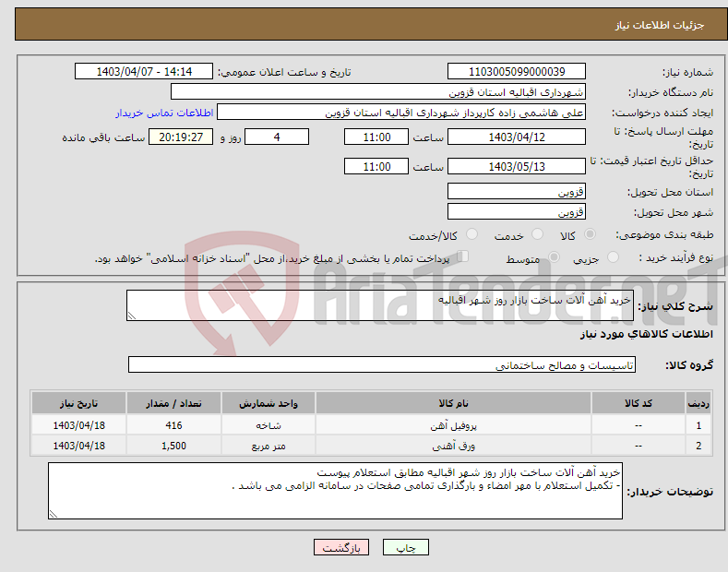Click row number 1 cell
Image resolution: width=728 pixels, height=572 pixels.
(698, 425)
